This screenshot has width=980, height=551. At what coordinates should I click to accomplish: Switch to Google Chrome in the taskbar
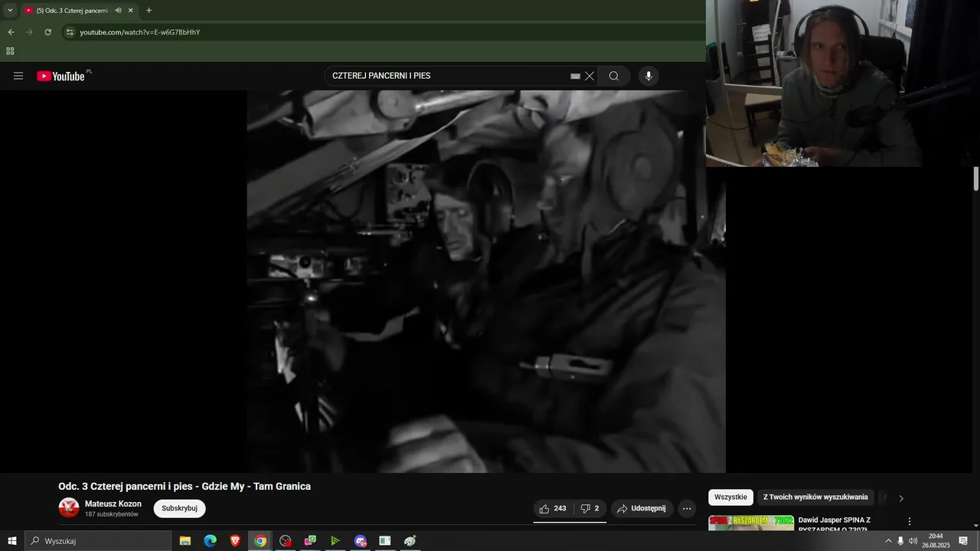(260, 541)
